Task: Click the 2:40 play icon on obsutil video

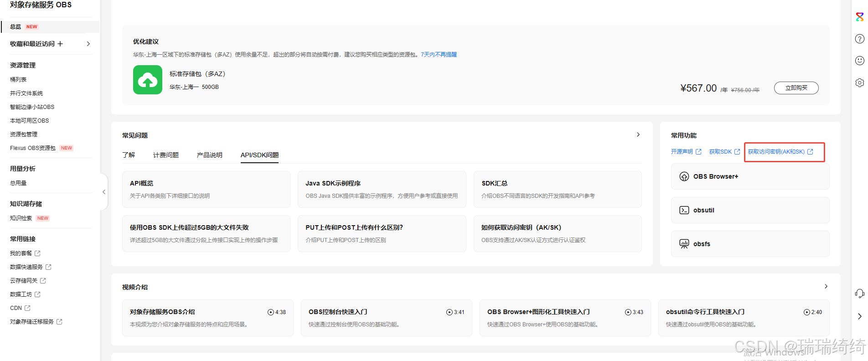Action: tap(807, 312)
